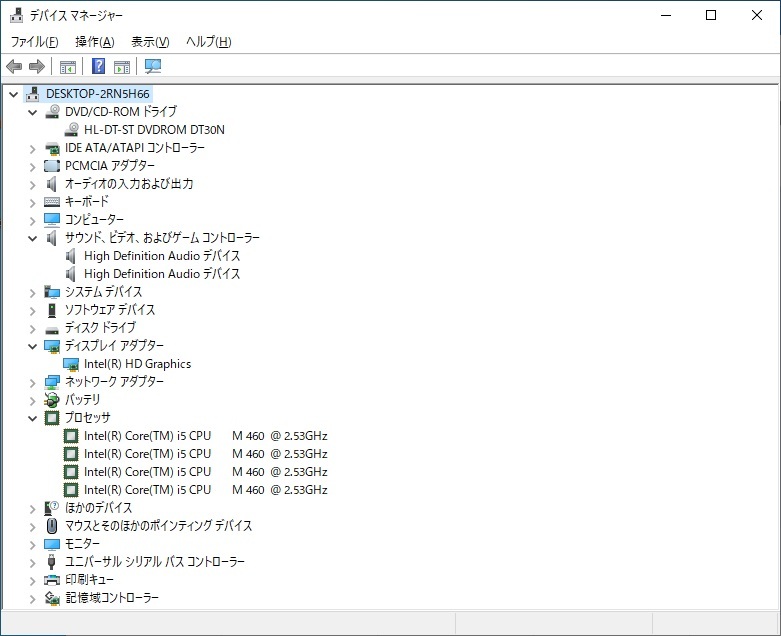
Task: Select the first Intel Core i5 CPU entry
Action: click(206, 436)
